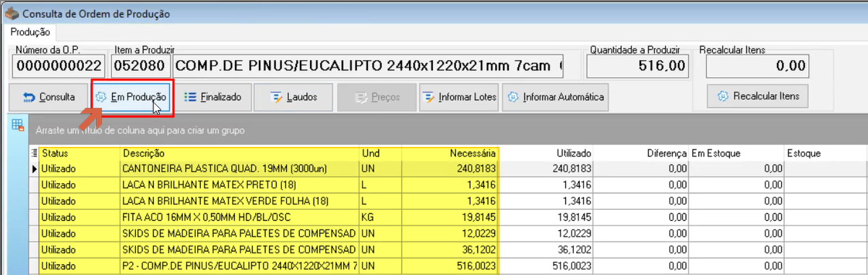Click Necessária value 12,0229
The width and height of the screenshot is (868, 275).
tap(478, 233)
